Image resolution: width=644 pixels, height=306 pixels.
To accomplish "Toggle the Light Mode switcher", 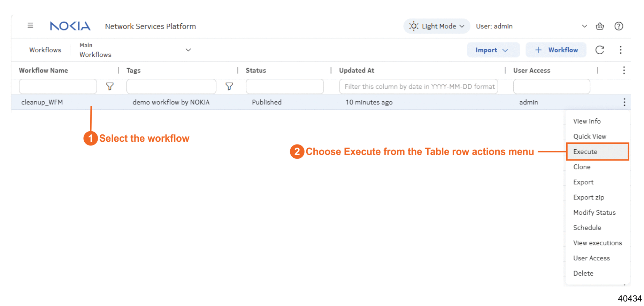I will [x=437, y=26].
